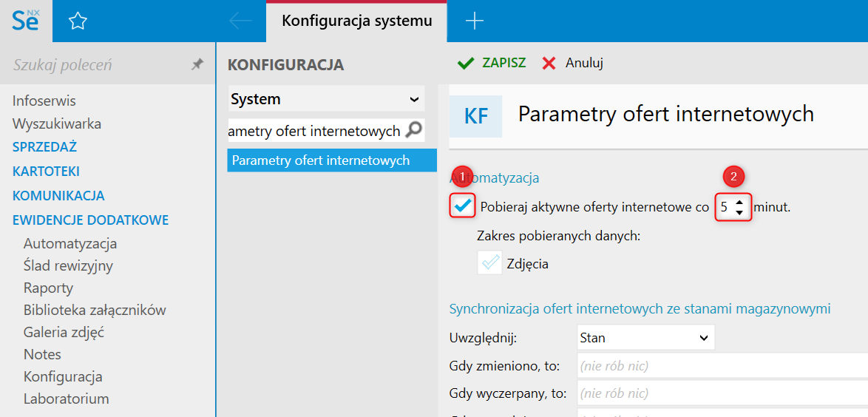Open Galeria zdjęć from the sidebar
Viewport: 868px width, 417px height.
click(x=64, y=332)
